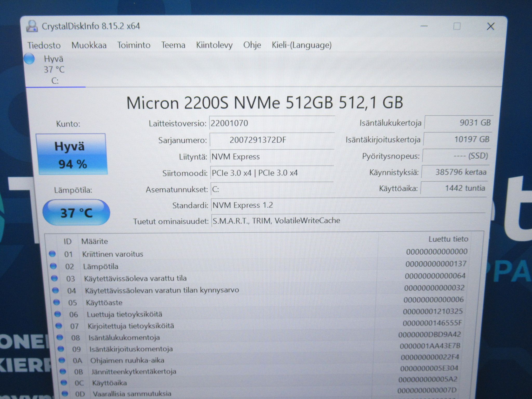Click the Sarjanumero serial number field
The image size is (532, 399).
[x=272, y=140]
